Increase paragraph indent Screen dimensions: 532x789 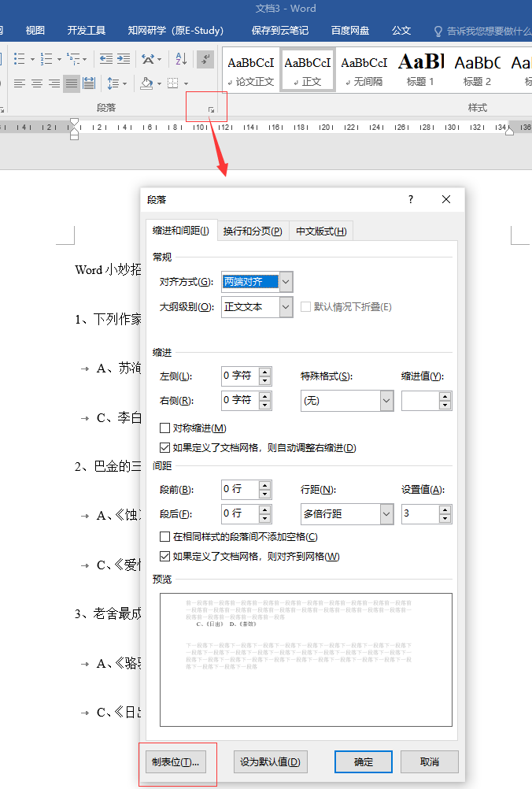[x=124, y=59]
